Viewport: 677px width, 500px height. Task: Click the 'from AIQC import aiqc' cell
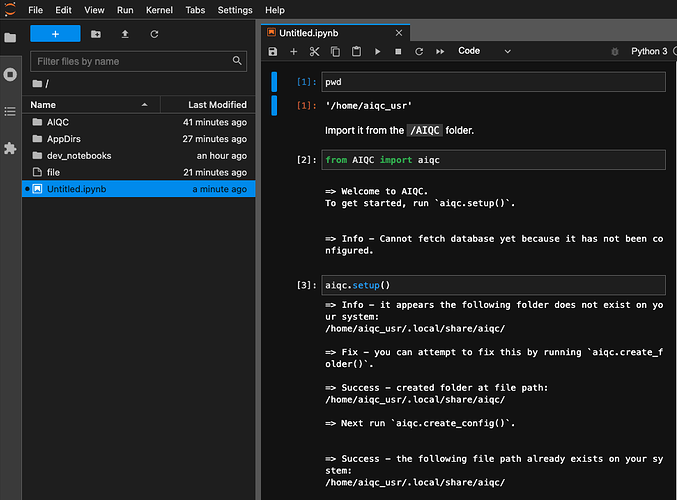pos(494,160)
